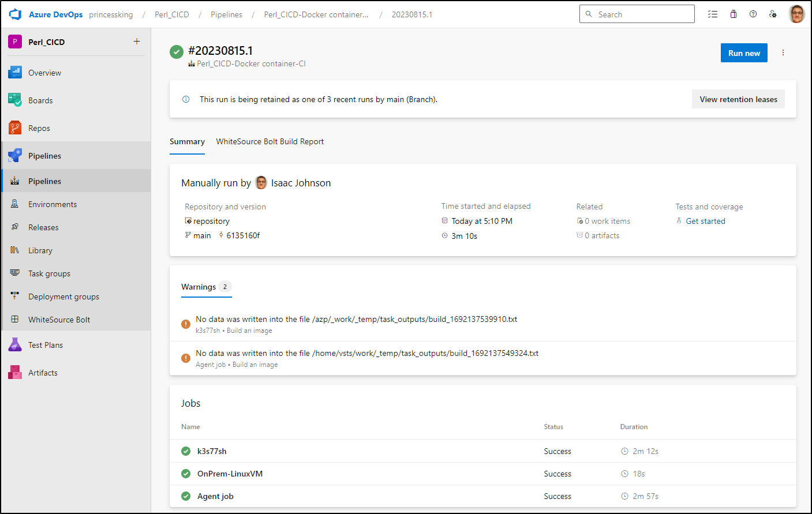812x514 pixels.
Task: Click the Name column header
Action: (190, 427)
